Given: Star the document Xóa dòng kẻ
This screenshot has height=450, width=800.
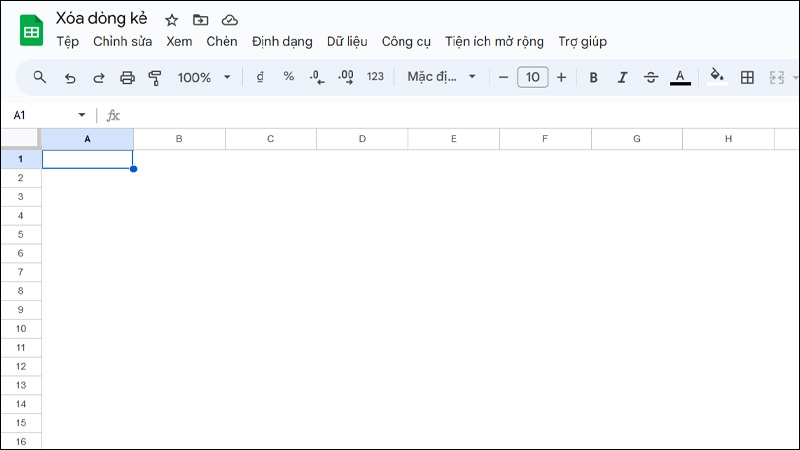Looking at the screenshot, I should (171, 20).
